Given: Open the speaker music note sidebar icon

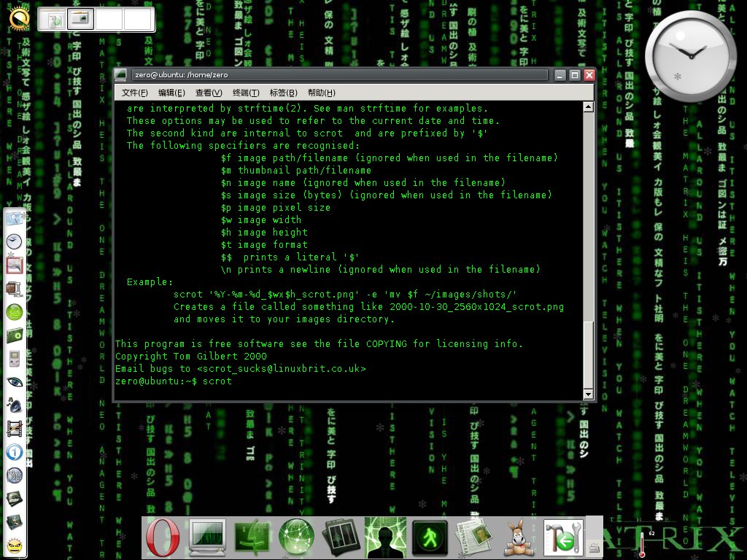Looking at the screenshot, I should [x=15, y=405].
